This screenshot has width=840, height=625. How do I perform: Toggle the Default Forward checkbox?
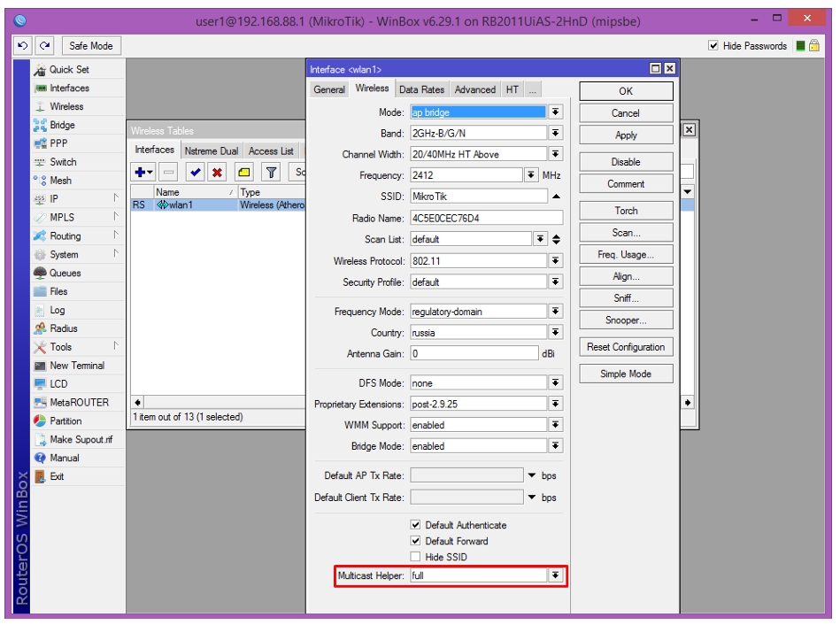(x=415, y=541)
